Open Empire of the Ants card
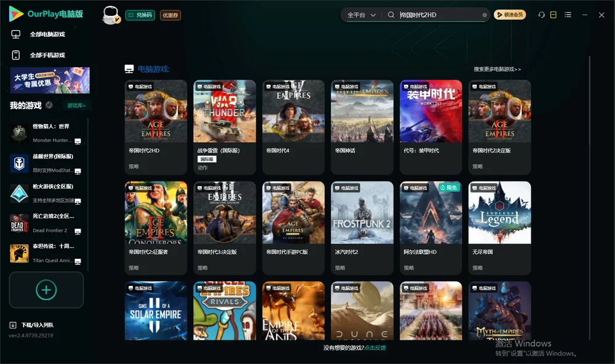 click(293, 311)
